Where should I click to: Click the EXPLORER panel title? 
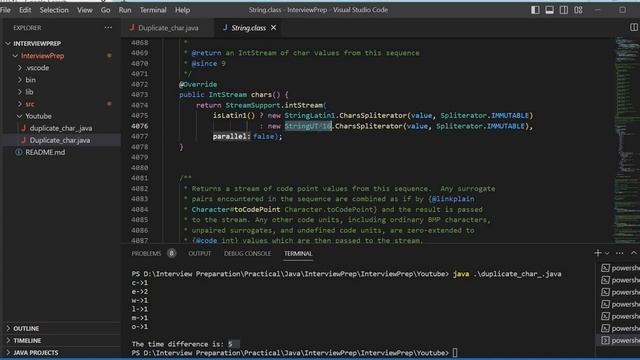tap(27, 28)
